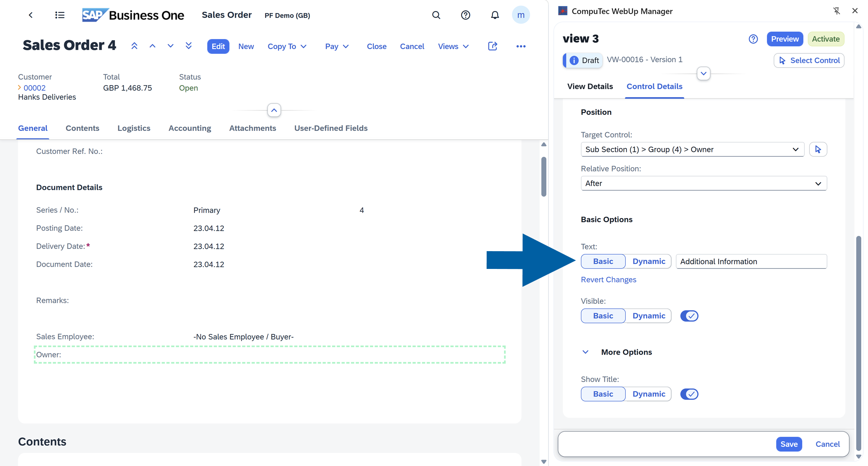This screenshot has height=466, width=868.
Task: Go to next record arrow
Action: (170, 46)
